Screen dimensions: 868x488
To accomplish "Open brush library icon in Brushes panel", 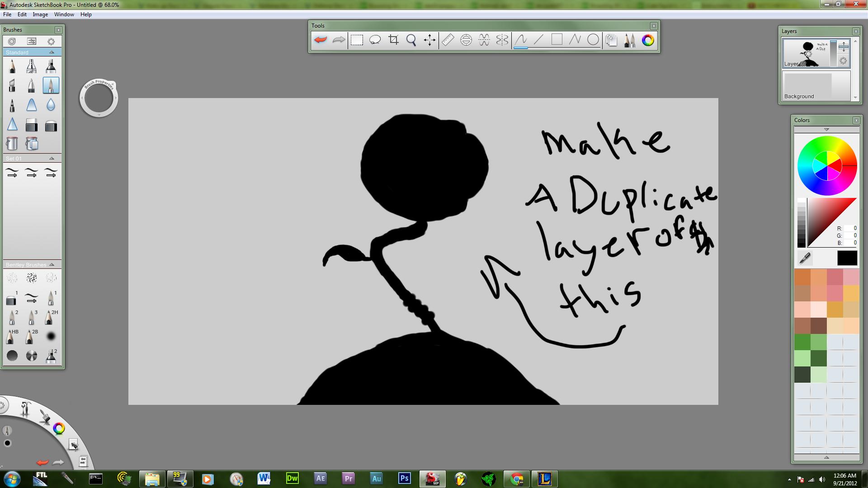I will click(x=12, y=41).
